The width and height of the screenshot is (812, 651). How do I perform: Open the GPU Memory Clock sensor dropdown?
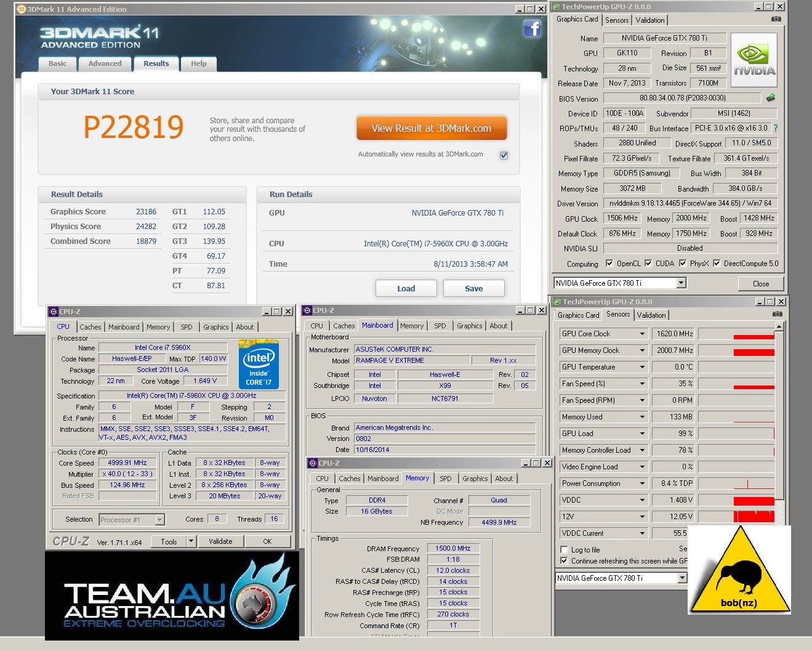point(642,350)
